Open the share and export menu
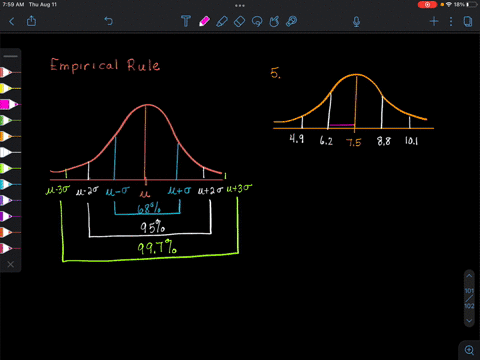The height and width of the screenshot is (360, 480). pos(31,21)
